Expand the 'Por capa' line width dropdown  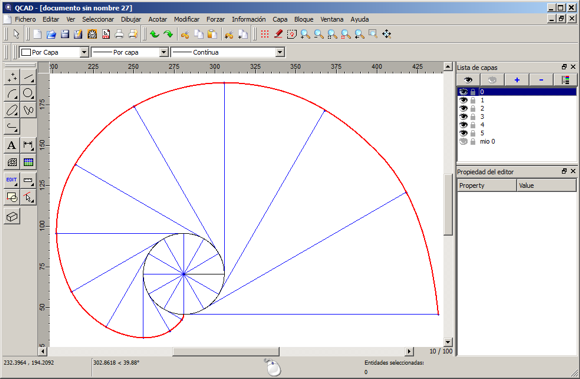tap(129, 52)
